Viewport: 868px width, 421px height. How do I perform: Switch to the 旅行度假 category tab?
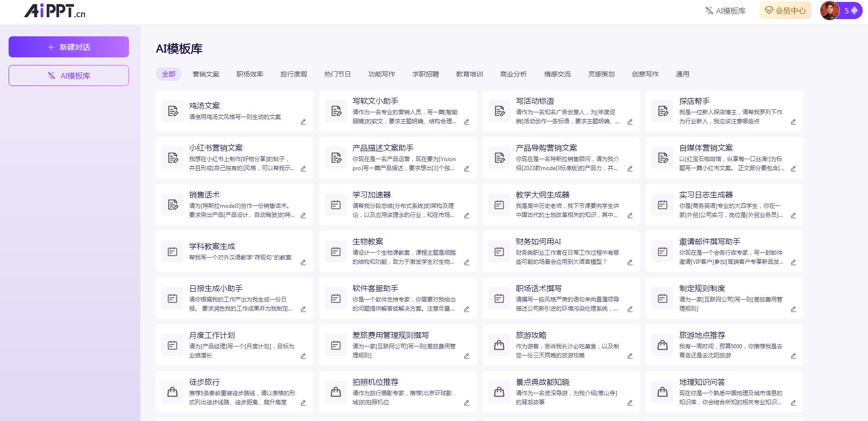[x=294, y=74]
